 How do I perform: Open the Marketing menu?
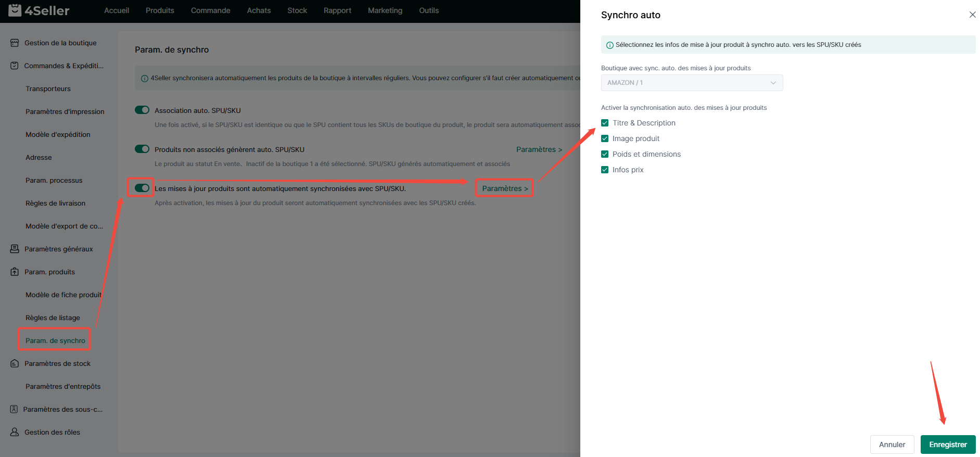coord(385,10)
